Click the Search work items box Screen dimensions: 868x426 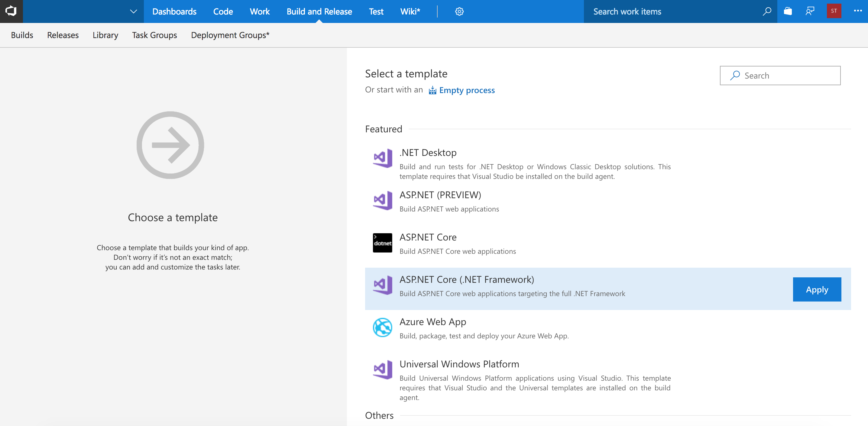click(660, 11)
